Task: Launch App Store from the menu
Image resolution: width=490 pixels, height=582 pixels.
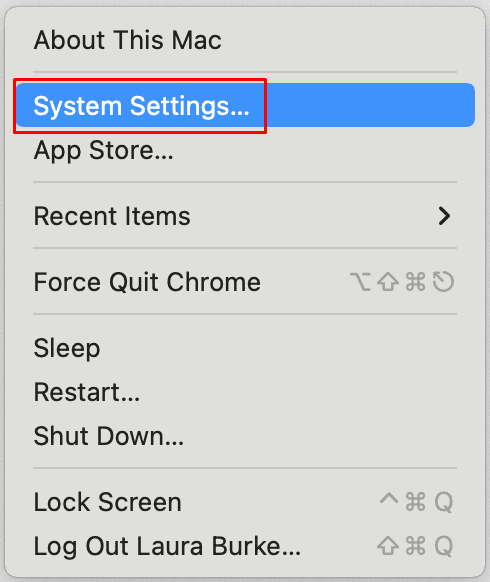Action: click(245, 150)
